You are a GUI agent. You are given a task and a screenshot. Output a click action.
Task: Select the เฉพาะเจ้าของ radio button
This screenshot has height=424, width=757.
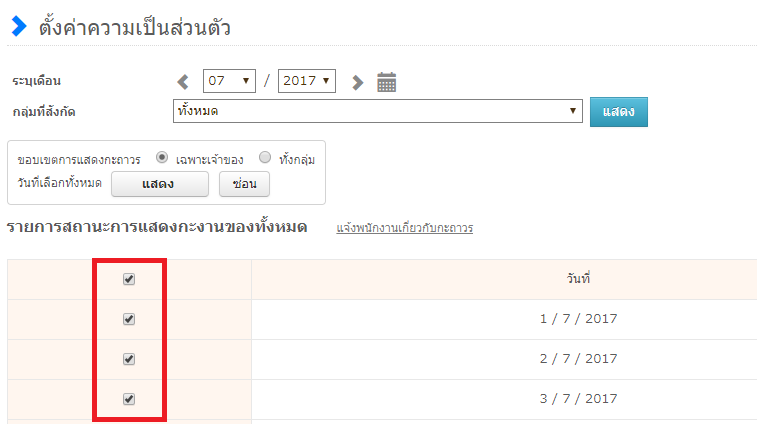[x=163, y=158]
